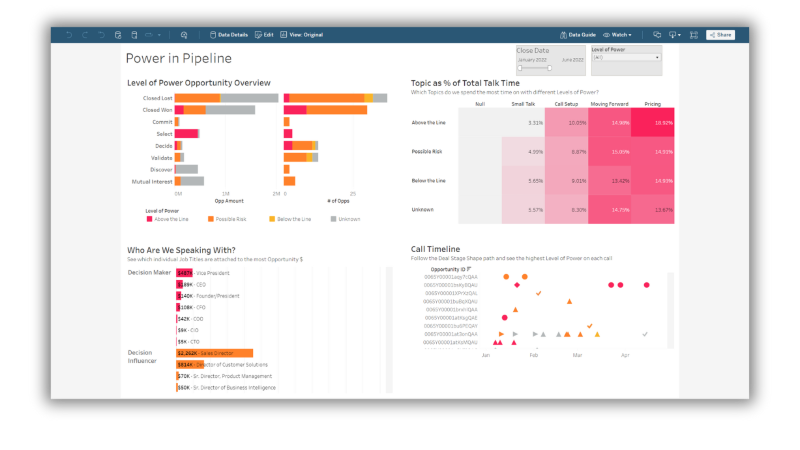The width and height of the screenshot is (800, 450).
Task: Click the Small Talk column header
Action: click(523, 104)
